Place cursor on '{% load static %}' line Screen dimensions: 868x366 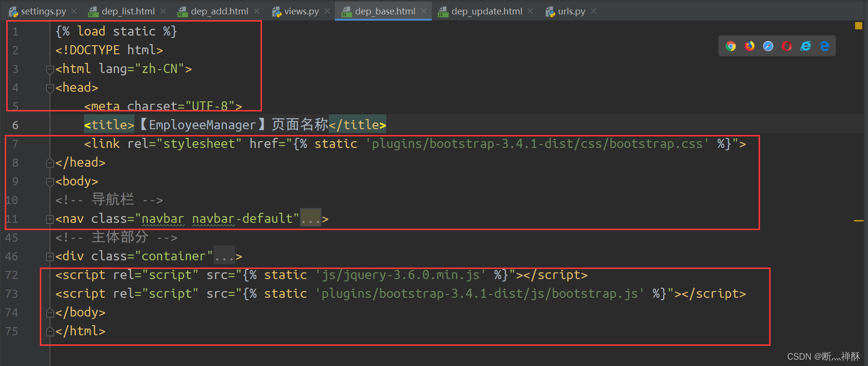(116, 31)
